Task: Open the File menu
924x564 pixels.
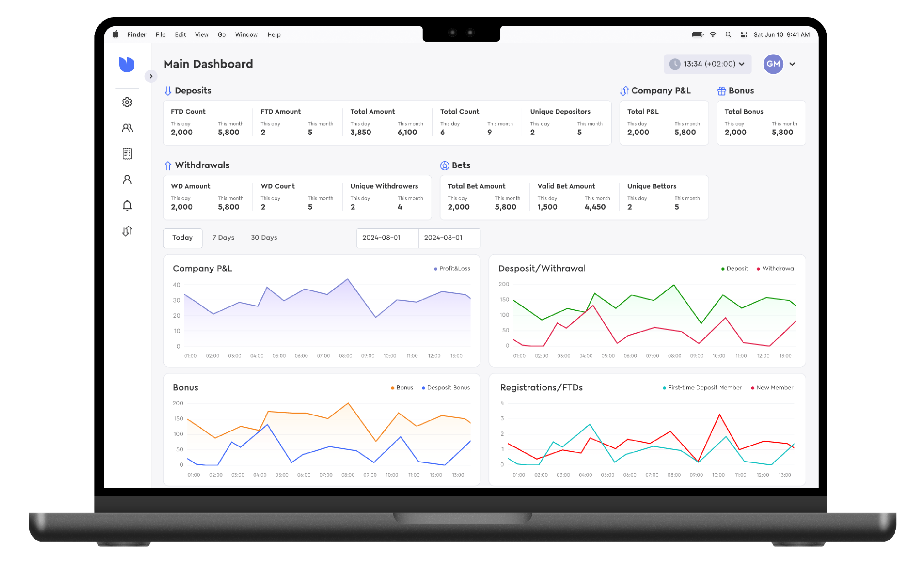Action: coord(160,34)
